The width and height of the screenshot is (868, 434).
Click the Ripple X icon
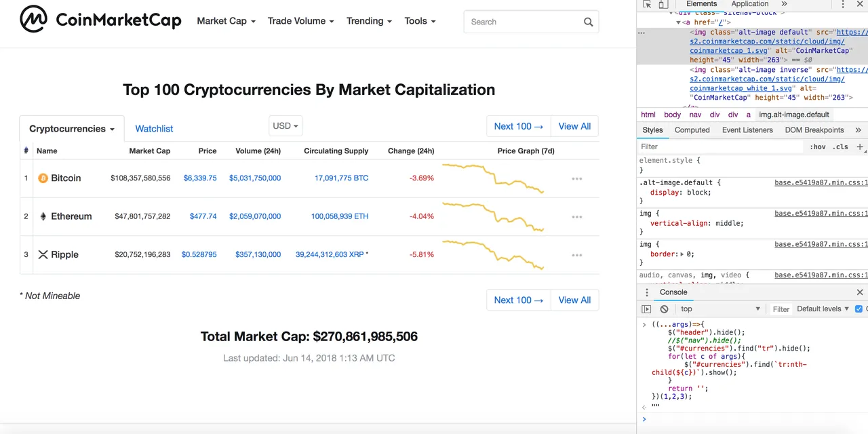(43, 255)
